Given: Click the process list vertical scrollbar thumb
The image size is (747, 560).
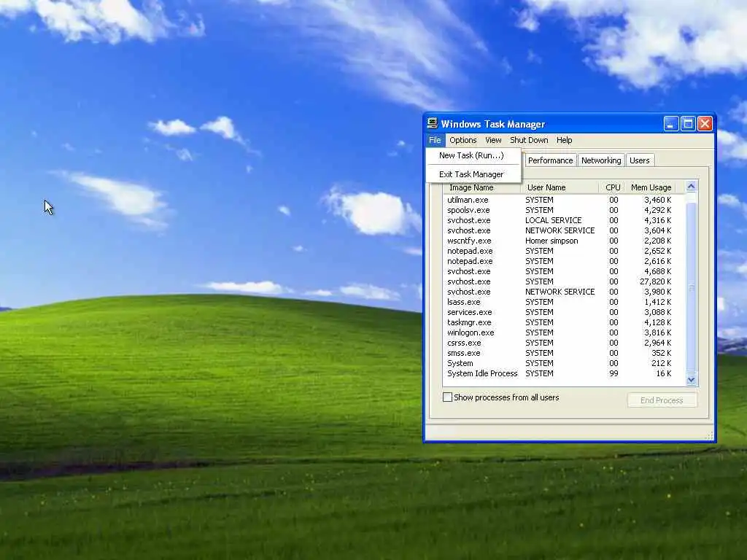Looking at the screenshot, I should coord(692,287).
